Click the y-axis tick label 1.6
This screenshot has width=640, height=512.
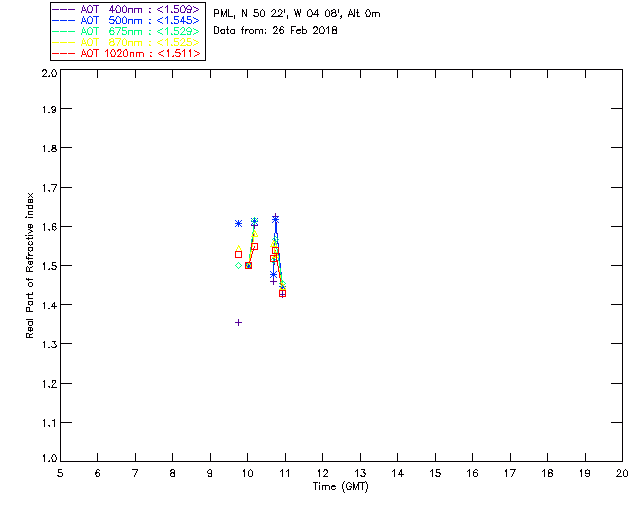(x=49, y=227)
